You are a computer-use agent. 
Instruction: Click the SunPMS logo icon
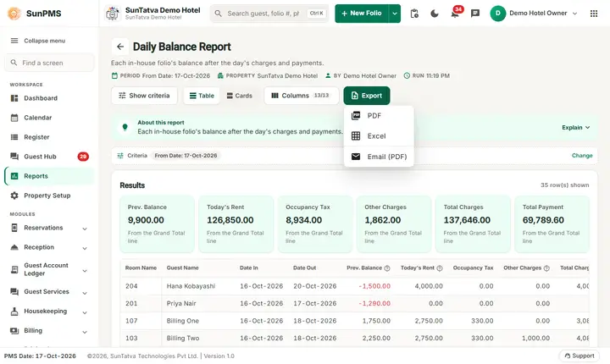[14, 14]
